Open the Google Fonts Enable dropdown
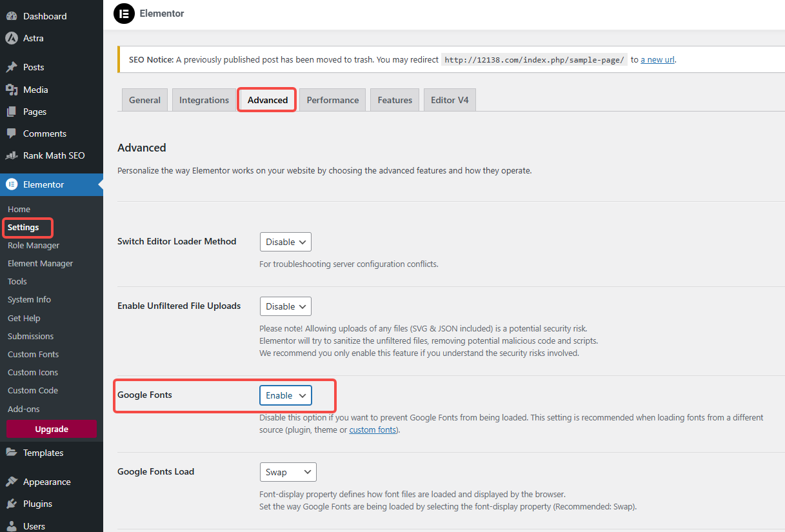 pos(285,395)
